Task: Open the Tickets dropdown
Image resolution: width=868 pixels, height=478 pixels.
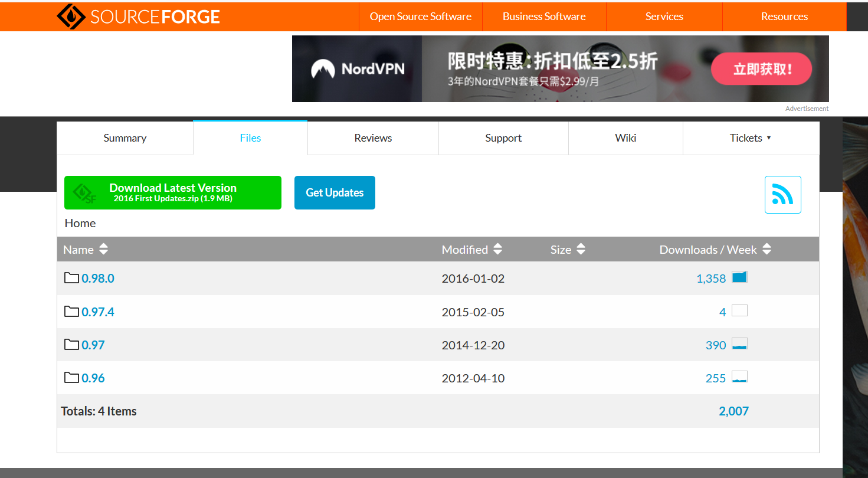Action: point(750,137)
